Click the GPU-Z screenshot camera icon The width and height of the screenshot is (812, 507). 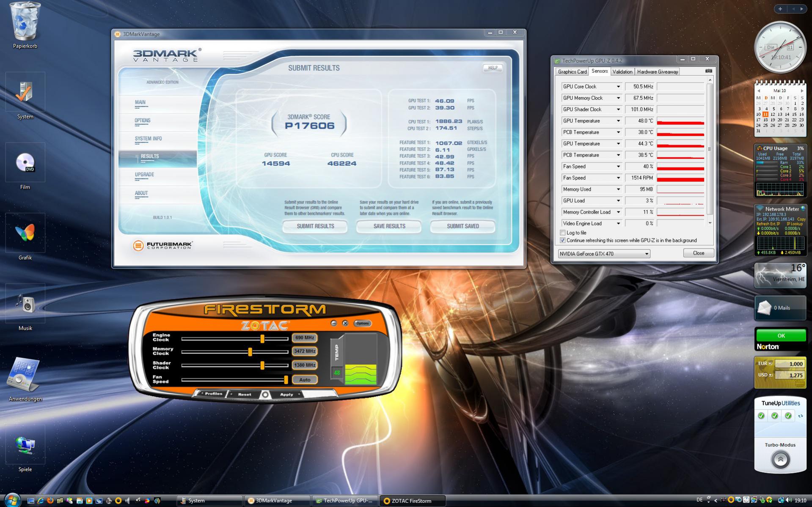point(709,71)
